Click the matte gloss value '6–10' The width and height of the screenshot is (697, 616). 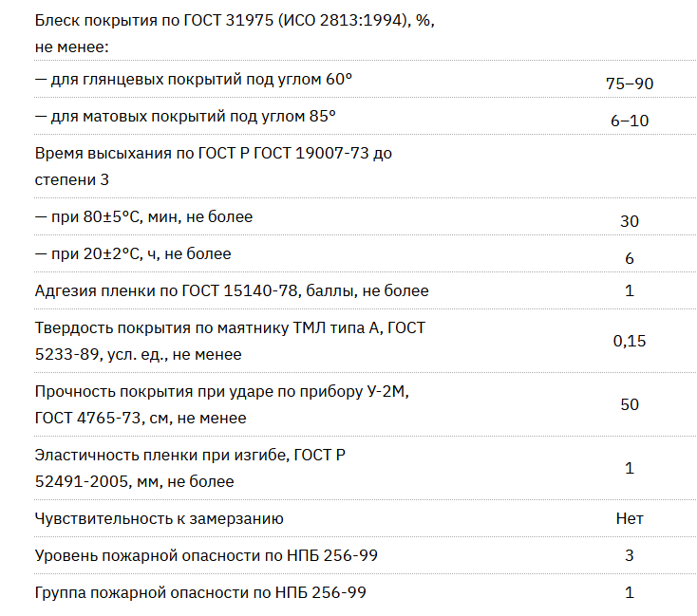[630, 120]
